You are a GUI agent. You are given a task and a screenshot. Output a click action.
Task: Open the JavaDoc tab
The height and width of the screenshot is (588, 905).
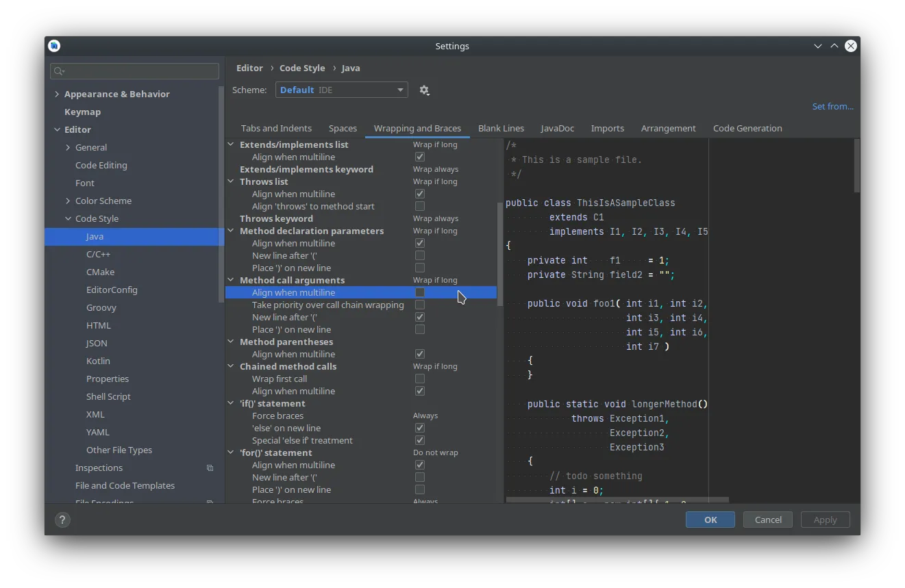(557, 128)
